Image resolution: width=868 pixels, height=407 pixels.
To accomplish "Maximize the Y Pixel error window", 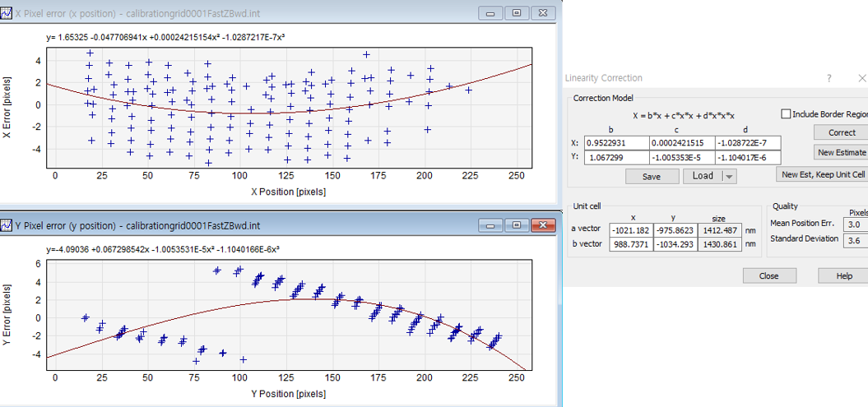I will [517, 224].
